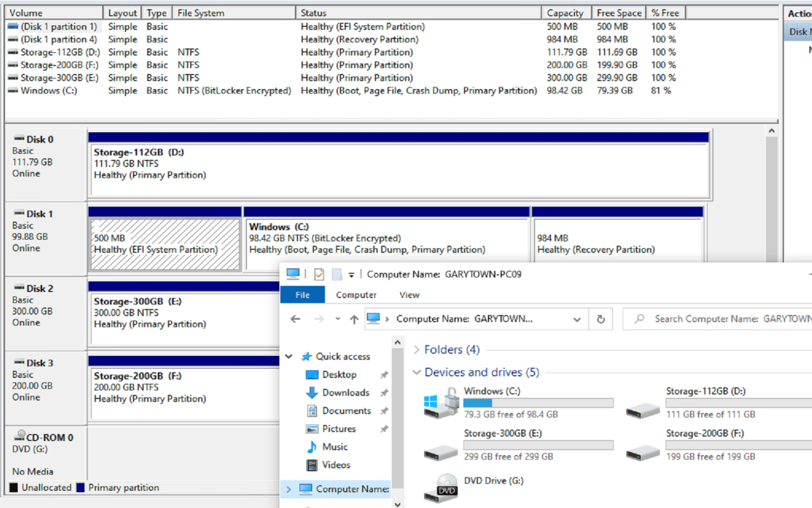Sort volumes by the Capacity column header

pyautogui.click(x=565, y=13)
